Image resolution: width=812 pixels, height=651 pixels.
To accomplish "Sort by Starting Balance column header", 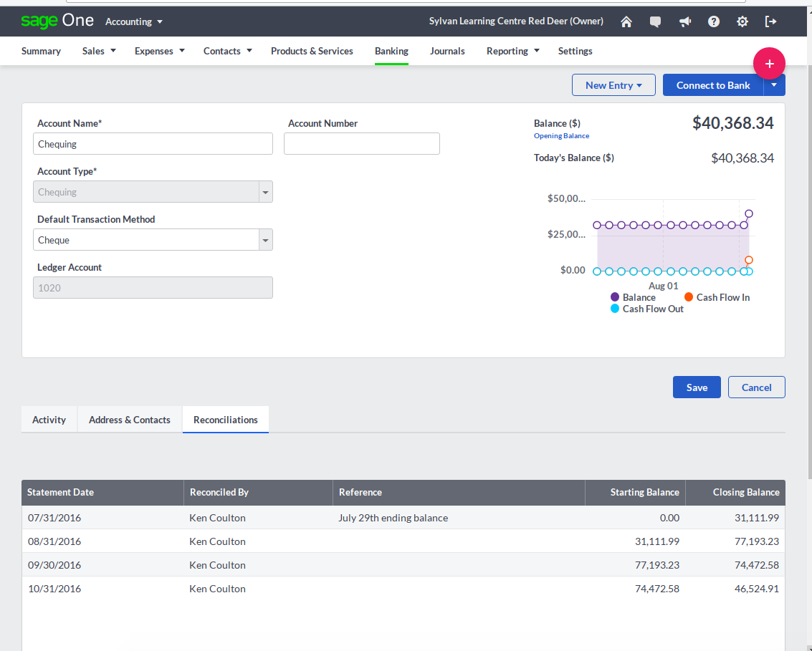I will 636,492.
